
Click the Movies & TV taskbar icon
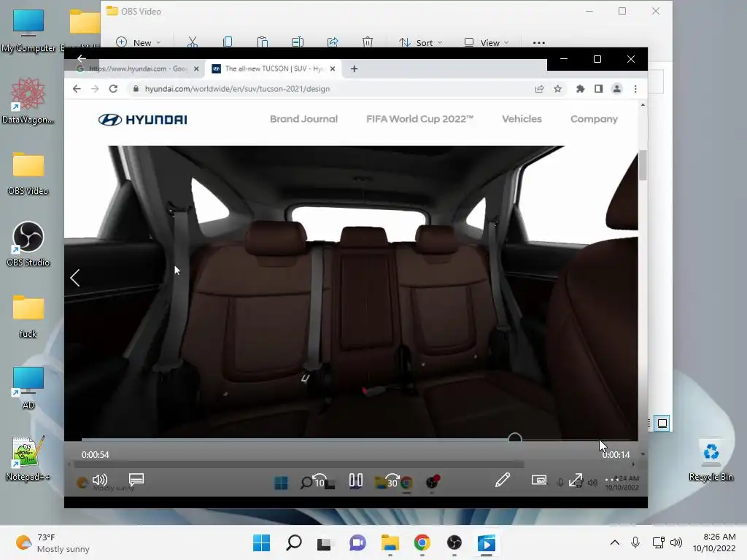[487, 542]
